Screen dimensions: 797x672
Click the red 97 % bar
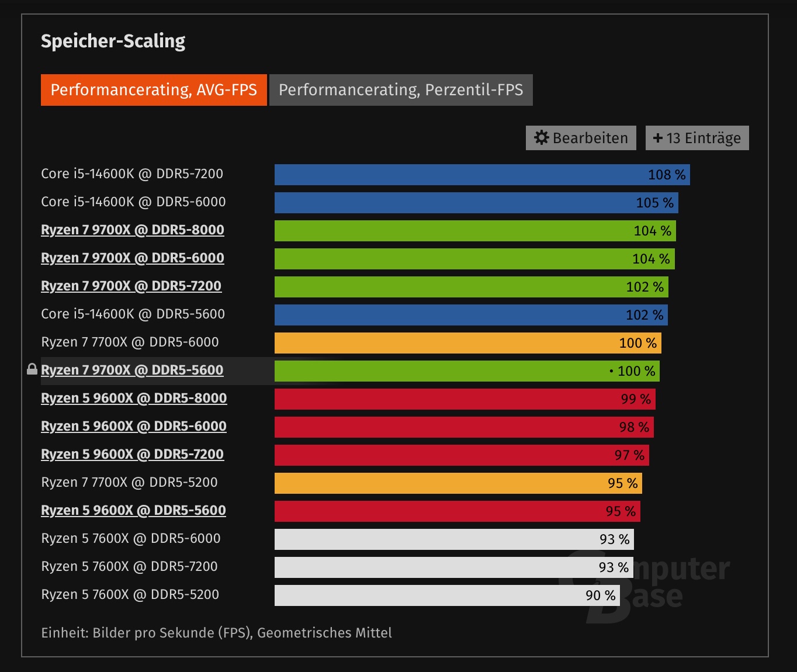pos(462,455)
